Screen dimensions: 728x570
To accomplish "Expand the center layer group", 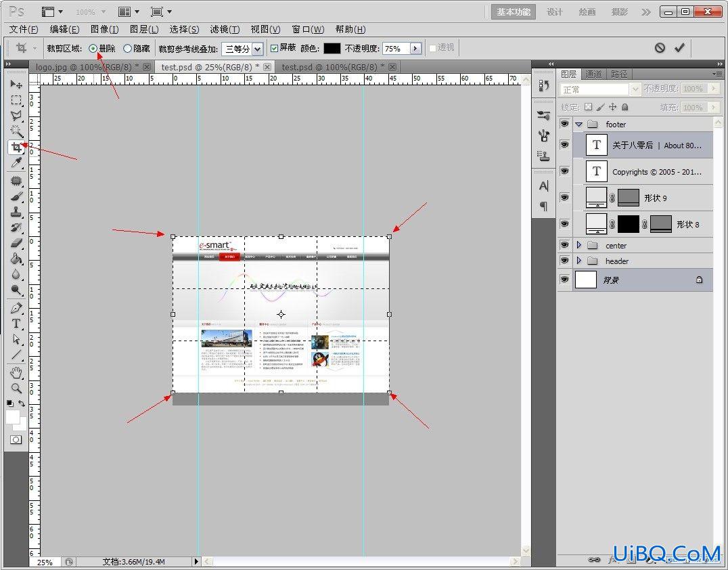I will point(578,245).
